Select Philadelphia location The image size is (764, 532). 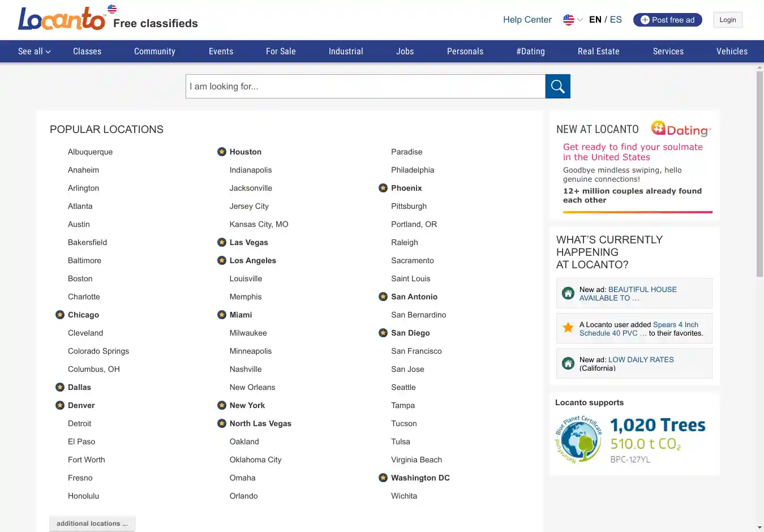point(413,170)
